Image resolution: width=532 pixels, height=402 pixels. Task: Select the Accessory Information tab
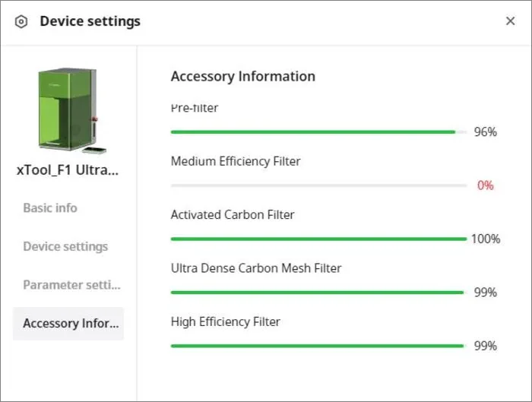(x=68, y=323)
